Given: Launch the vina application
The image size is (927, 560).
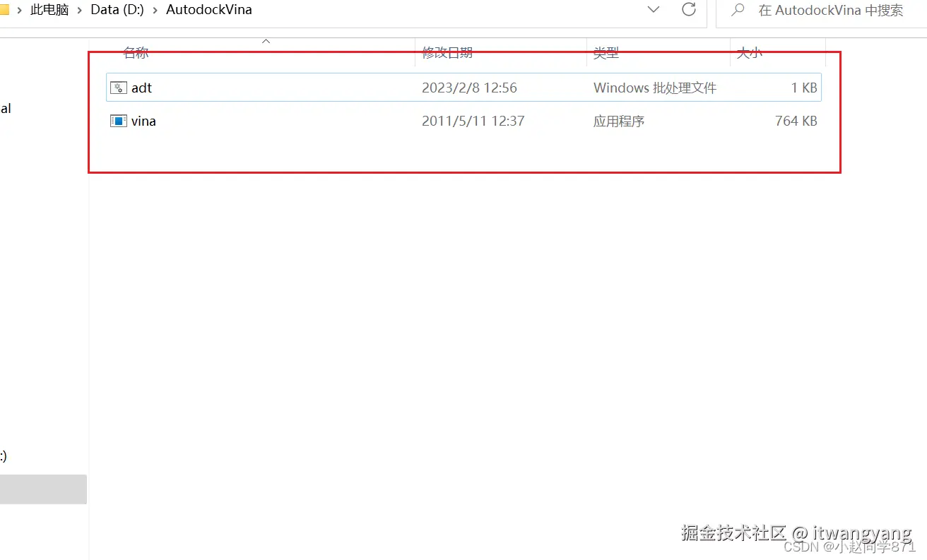Looking at the screenshot, I should coord(143,121).
